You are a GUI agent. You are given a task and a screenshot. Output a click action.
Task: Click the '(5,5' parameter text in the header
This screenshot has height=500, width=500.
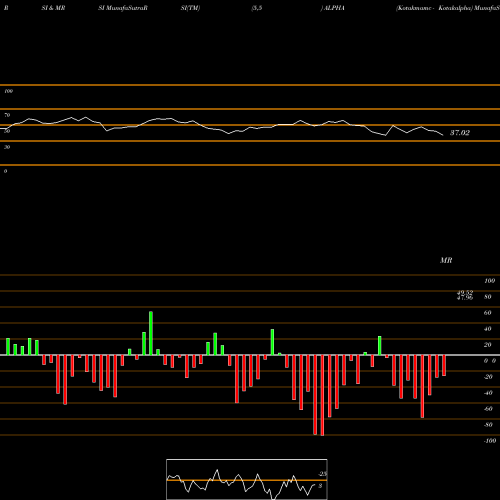point(257,8)
